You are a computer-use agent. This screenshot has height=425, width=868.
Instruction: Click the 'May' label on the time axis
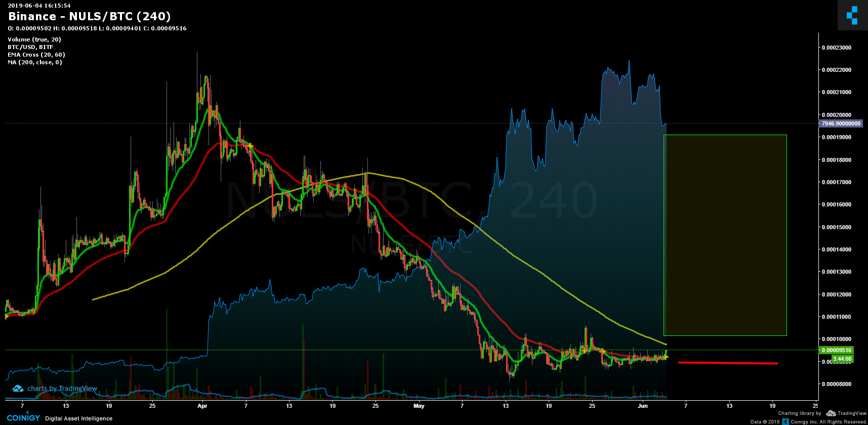[419, 406]
